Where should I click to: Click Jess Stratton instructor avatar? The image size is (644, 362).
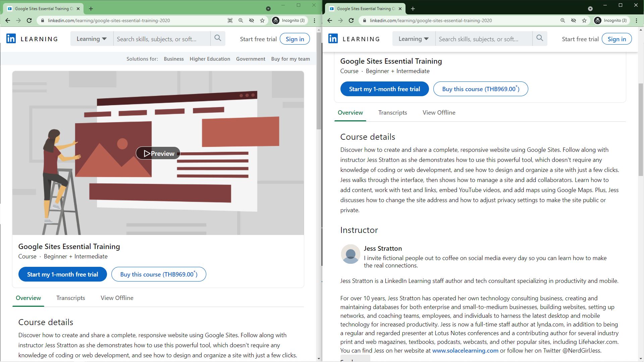pos(351,254)
